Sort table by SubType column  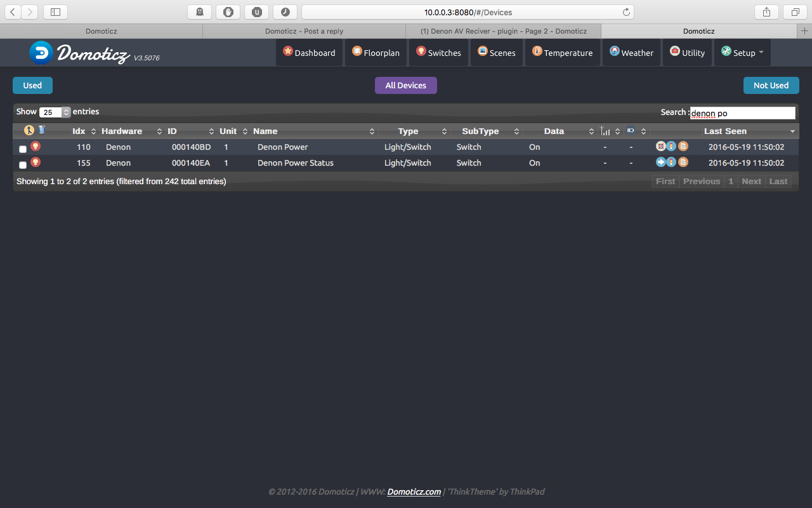487,131
